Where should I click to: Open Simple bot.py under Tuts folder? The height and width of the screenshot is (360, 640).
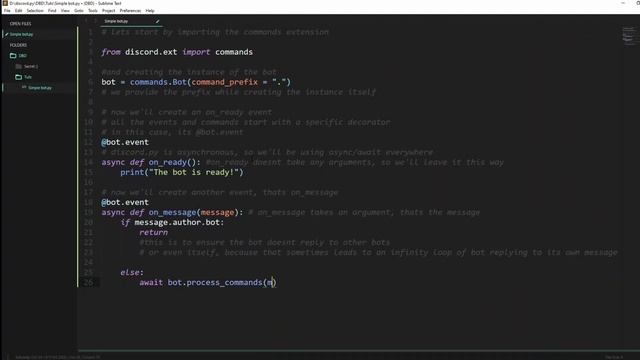[40, 88]
